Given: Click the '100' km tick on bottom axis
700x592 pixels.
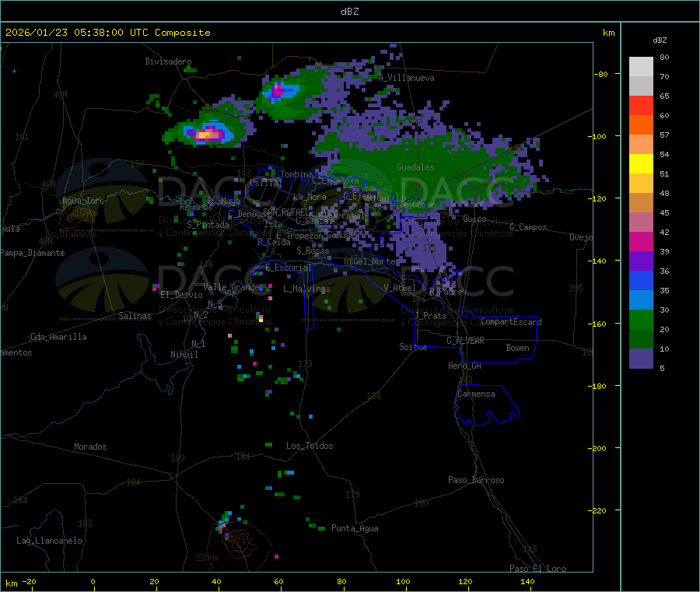Looking at the screenshot, I should click(x=403, y=581).
